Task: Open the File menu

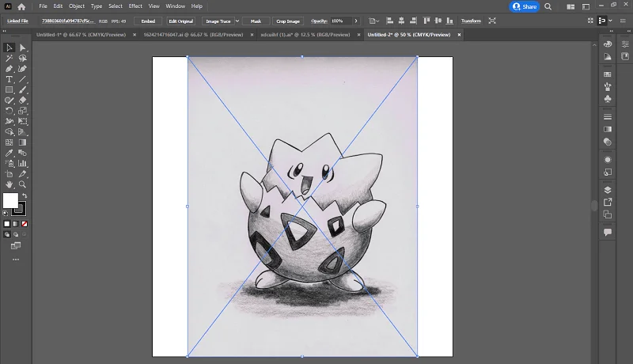Action: (44, 6)
